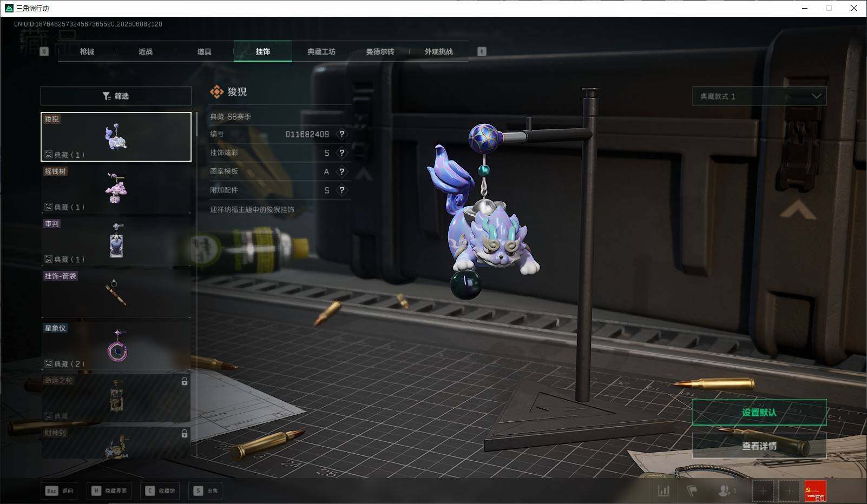Open the team members icon
867x504 pixels.
pyautogui.click(x=726, y=490)
